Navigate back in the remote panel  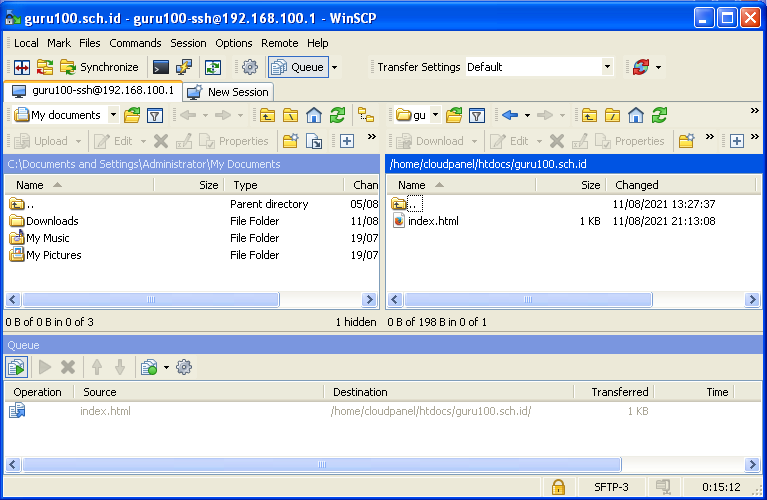[510, 115]
